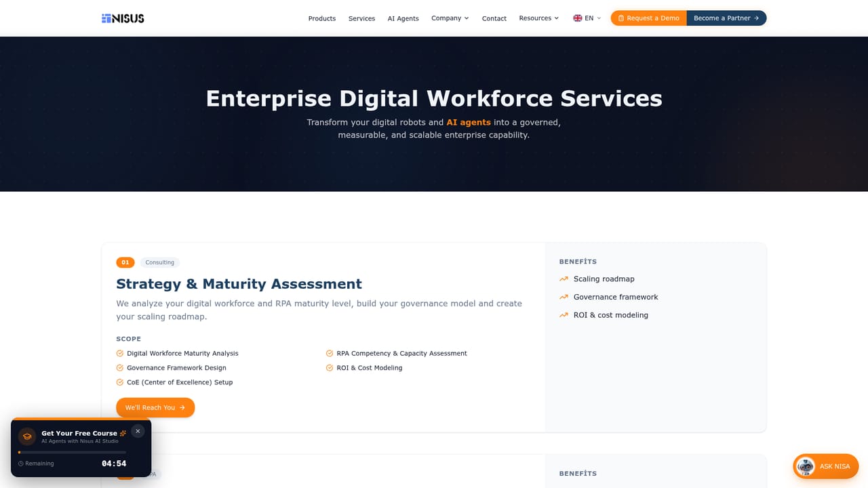The width and height of the screenshot is (868, 488).
Task: Click the AI Agents with Nisus AI Studio subtitle
Action: coord(80,441)
